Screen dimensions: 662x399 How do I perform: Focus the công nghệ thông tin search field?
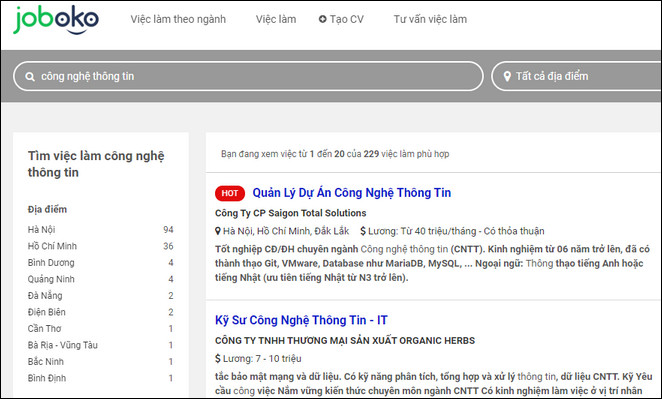(248, 76)
